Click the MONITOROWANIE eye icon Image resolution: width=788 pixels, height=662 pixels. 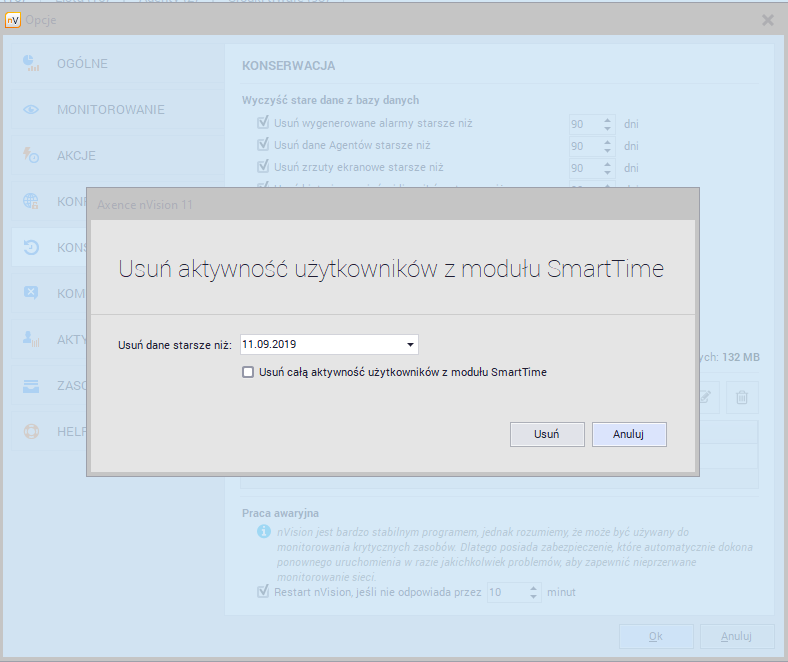click(31, 110)
